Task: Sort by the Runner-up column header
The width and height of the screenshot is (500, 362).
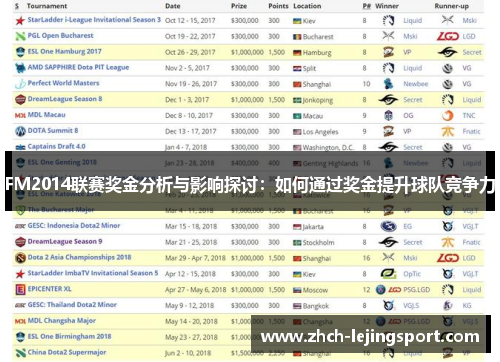Action: click(x=451, y=6)
